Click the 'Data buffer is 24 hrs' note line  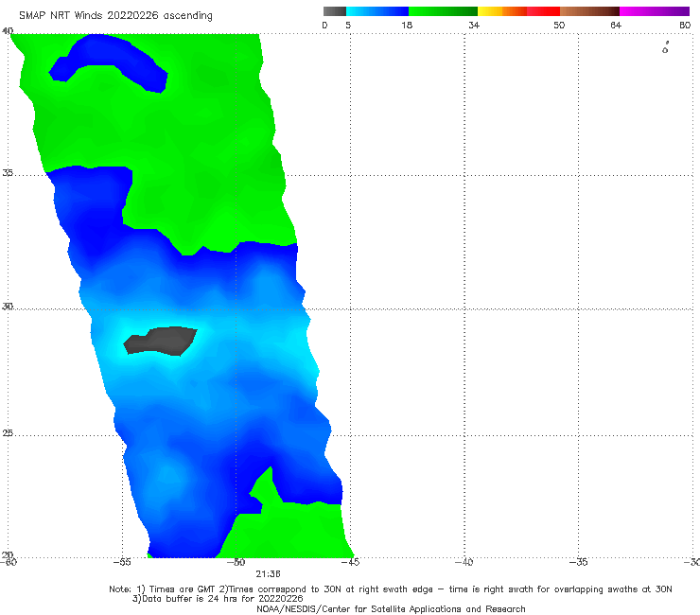[x=218, y=599]
